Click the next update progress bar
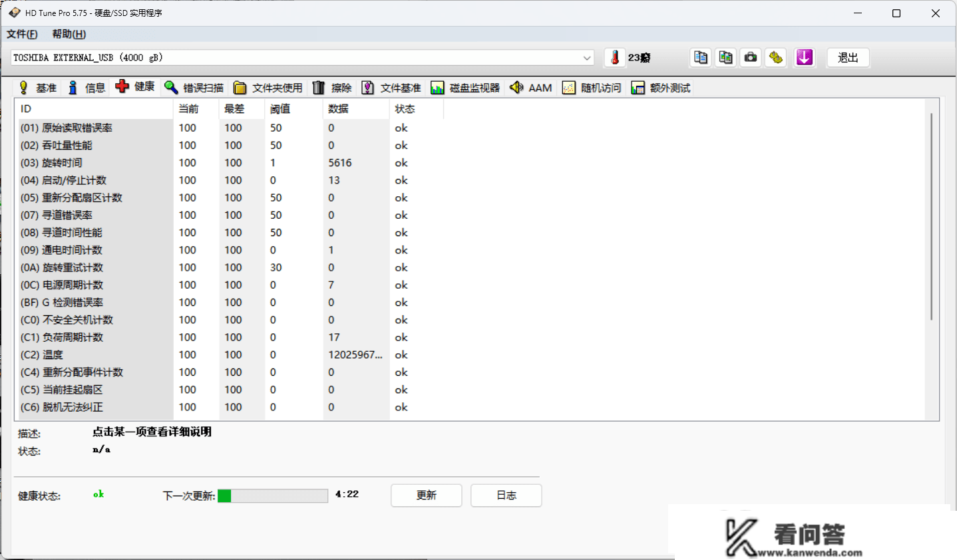Image resolution: width=957 pixels, height=560 pixels. click(x=273, y=496)
